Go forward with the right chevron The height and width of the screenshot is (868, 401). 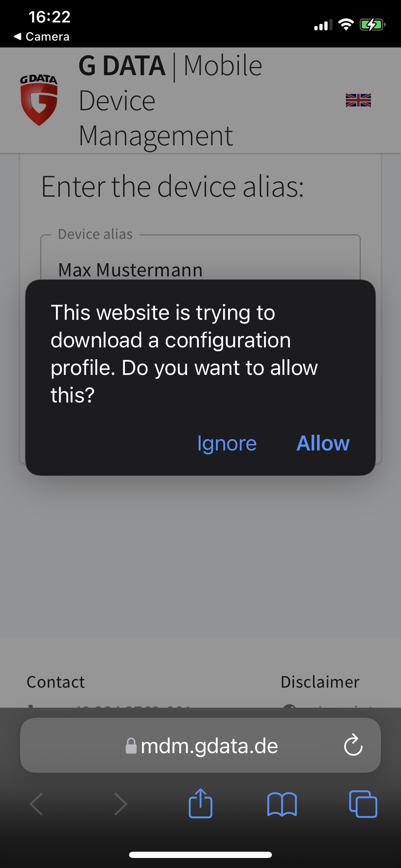click(x=120, y=804)
